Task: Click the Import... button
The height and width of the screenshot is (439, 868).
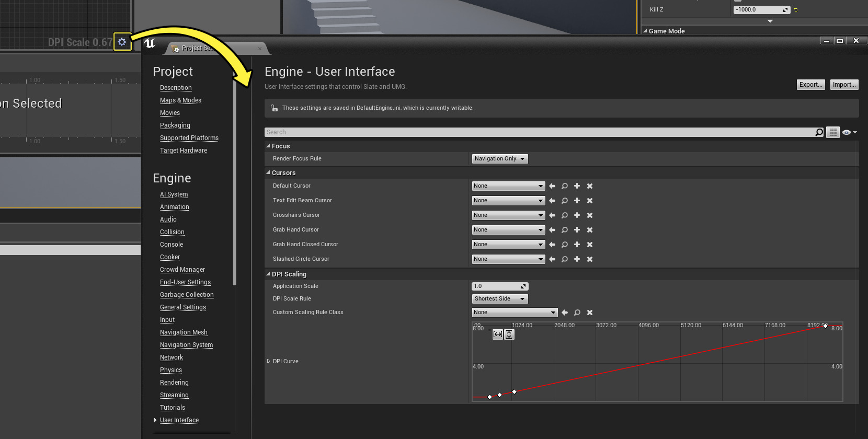Action: pyautogui.click(x=844, y=85)
